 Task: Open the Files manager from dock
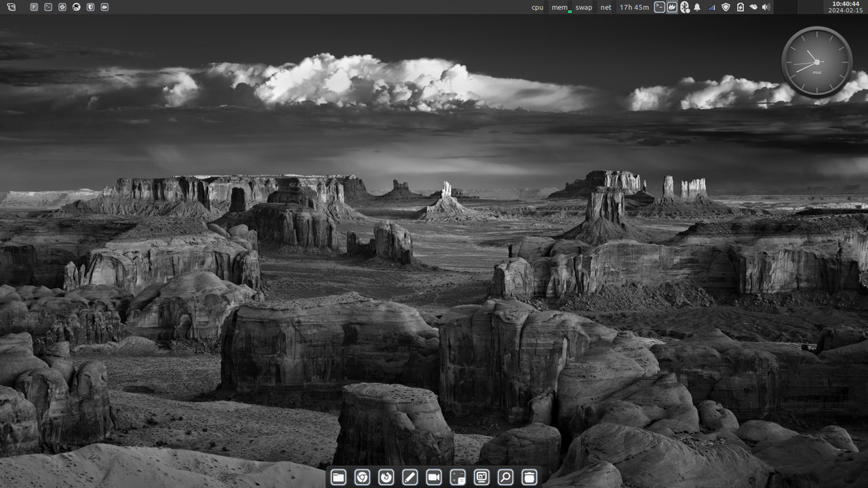pyautogui.click(x=338, y=476)
